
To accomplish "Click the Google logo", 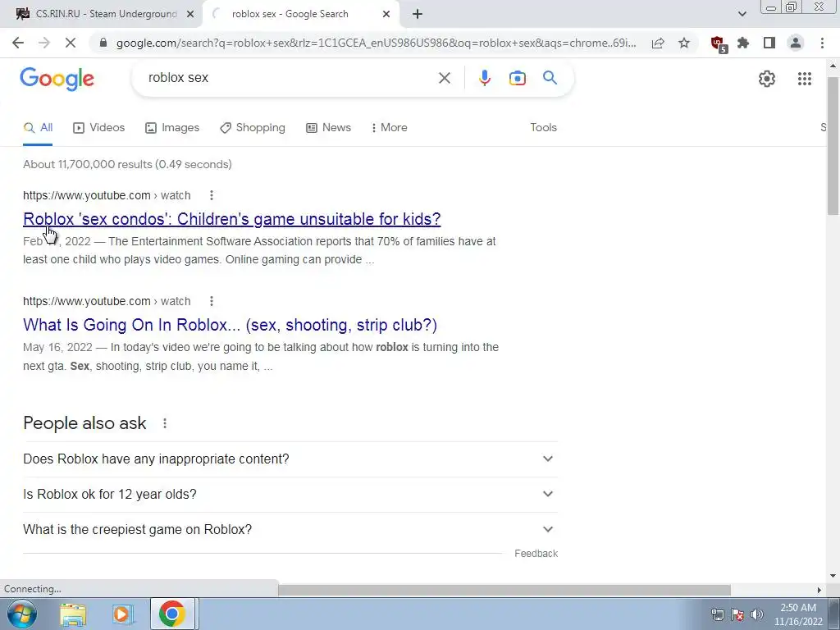I will click(57, 79).
